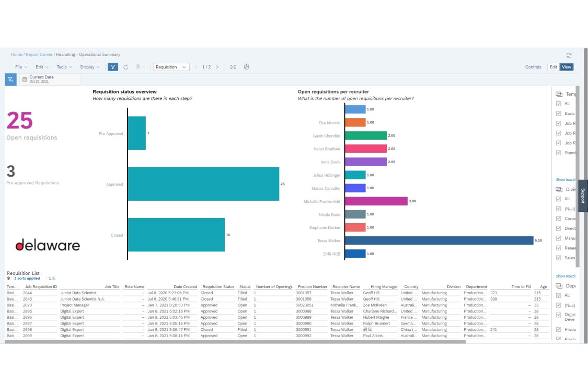
Task: Open the 3 sorts applied link
Action: (27, 279)
